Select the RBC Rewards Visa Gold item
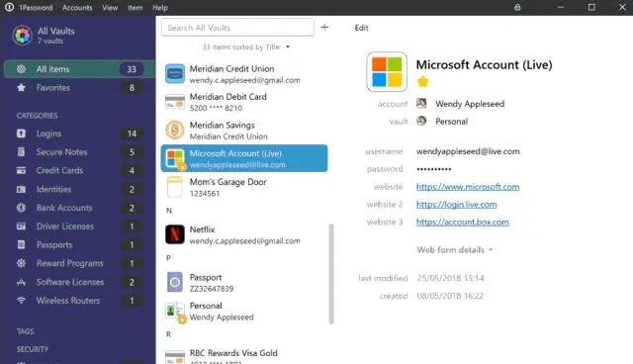The image size is (633, 364). [x=244, y=355]
